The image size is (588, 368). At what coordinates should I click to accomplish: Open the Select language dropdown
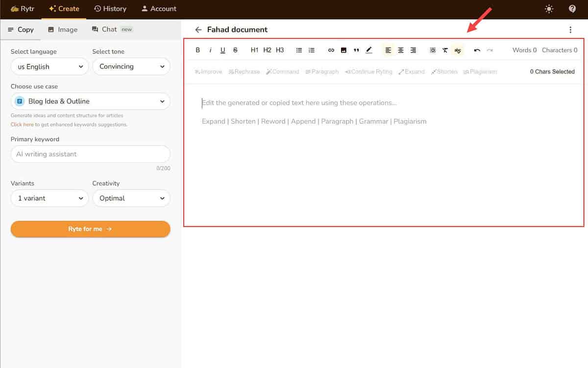49,66
